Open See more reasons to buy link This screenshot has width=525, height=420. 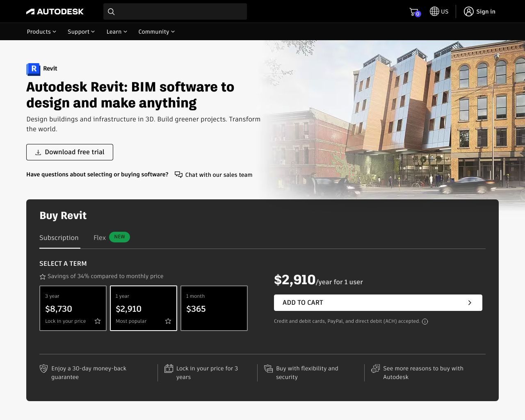[x=423, y=372]
